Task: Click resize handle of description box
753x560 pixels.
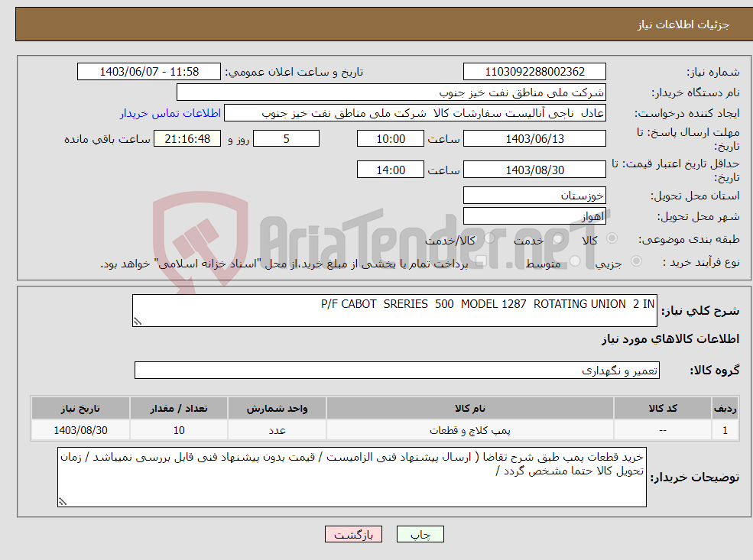Action: point(138,322)
